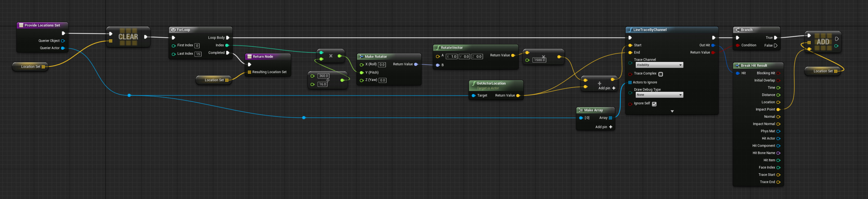Click the Resulting Location Set array pin
Image resolution: width=868 pixels, height=199 pixels.
[x=249, y=72]
